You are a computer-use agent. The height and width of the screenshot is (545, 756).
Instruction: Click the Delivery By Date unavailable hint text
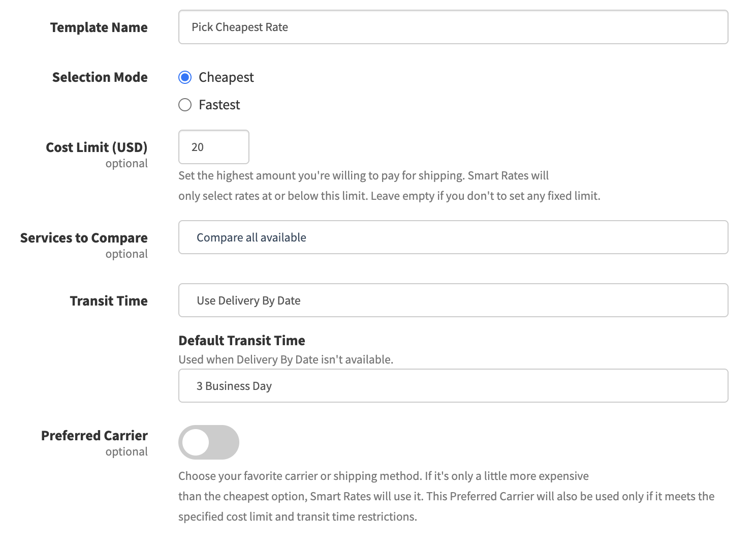(286, 359)
